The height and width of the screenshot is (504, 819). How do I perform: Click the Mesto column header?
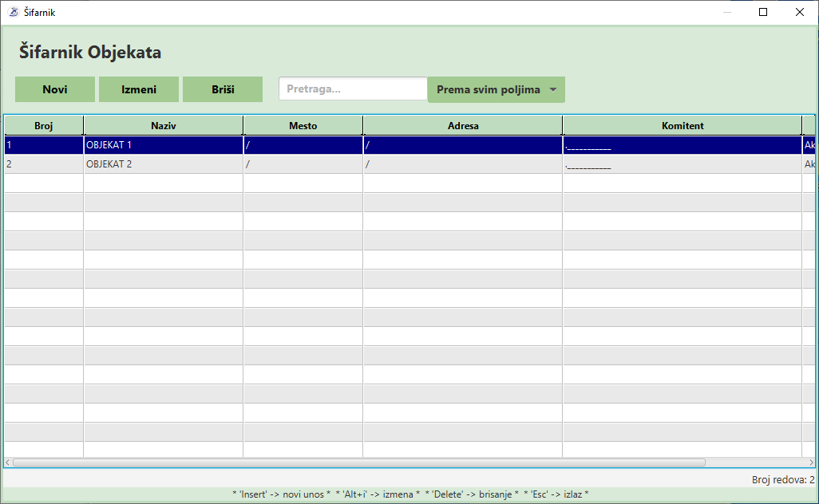point(303,125)
